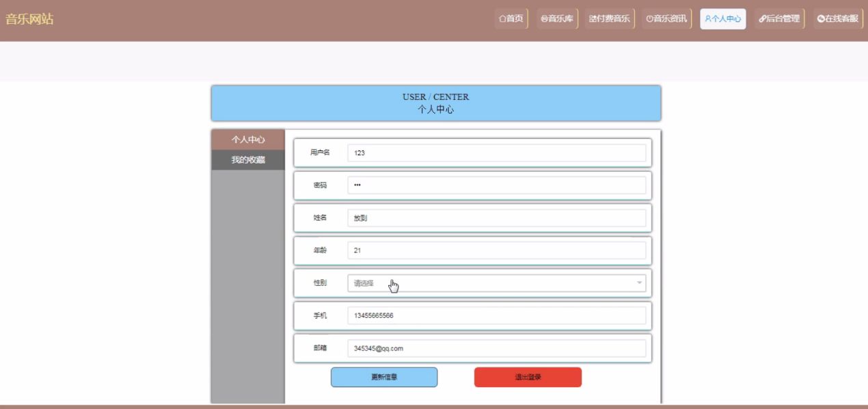Open the 音乐库 music library
The height and width of the screenshot is (409, 868).
pyautogui.click(x=557, y=19)
